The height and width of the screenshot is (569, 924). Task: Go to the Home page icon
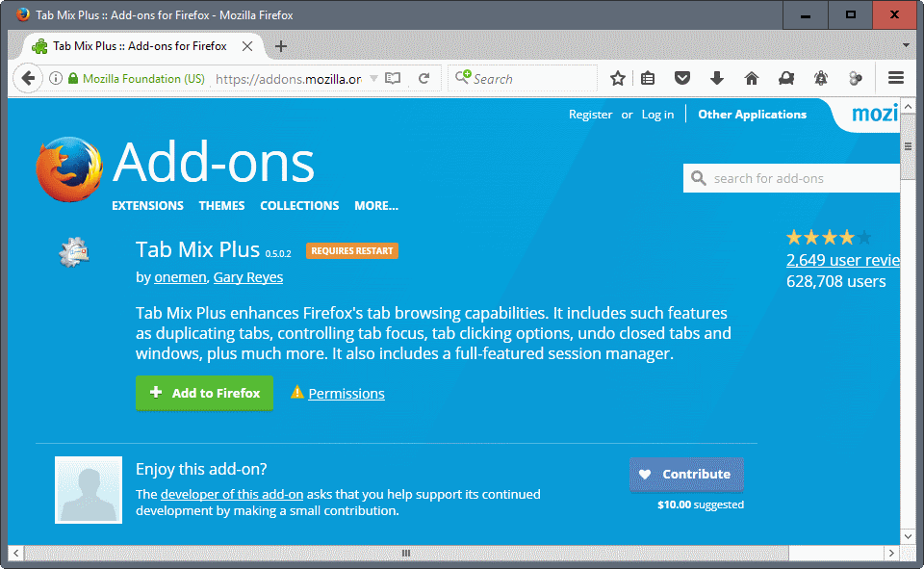[752, 78]
